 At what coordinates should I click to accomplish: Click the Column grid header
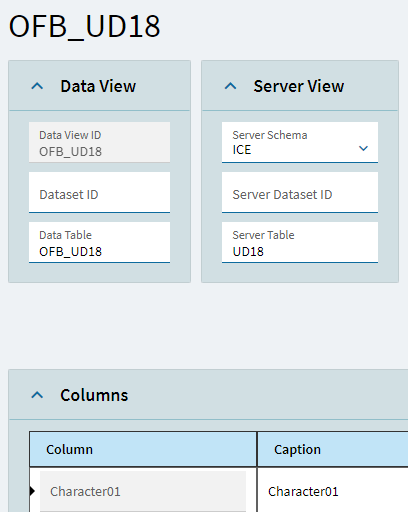pos(143,449)
